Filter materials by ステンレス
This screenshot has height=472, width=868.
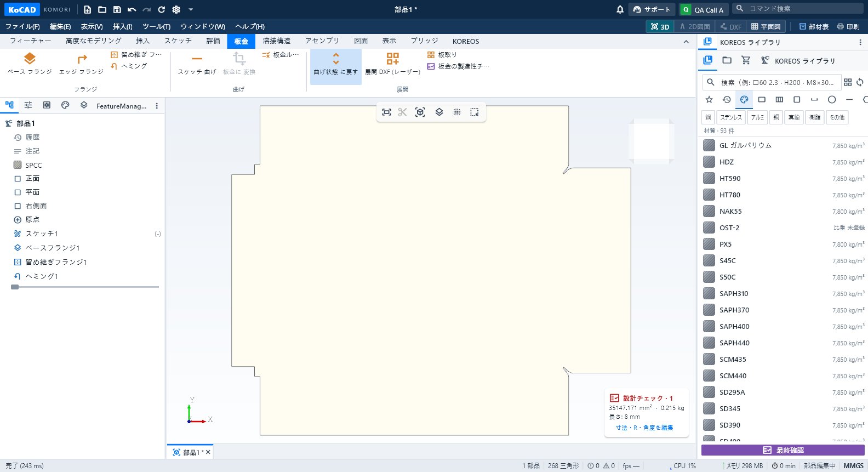(x=730, y=117)
